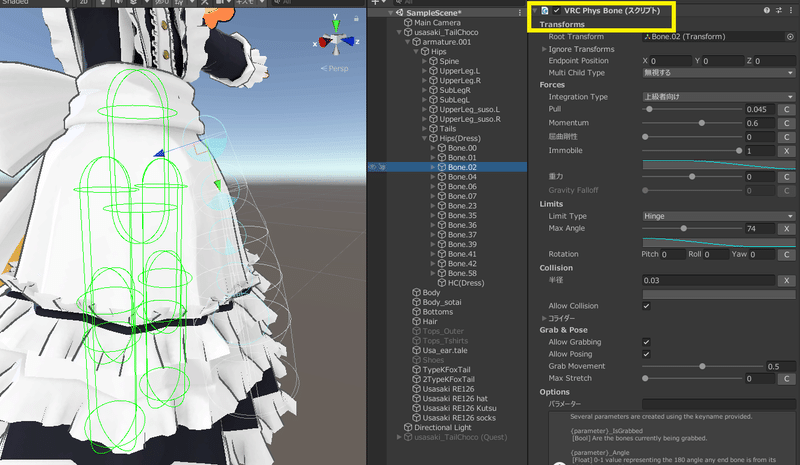Open Integration Type dropdown
This screenshot has width=800, height=465.
(718, 96)
